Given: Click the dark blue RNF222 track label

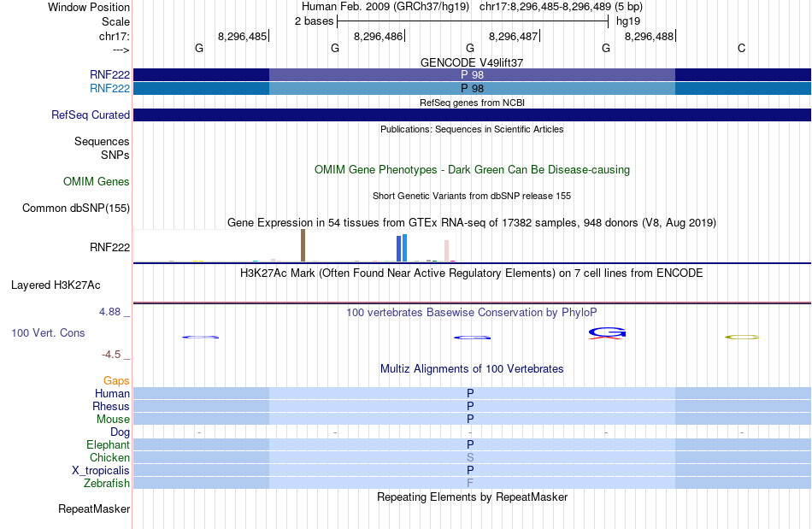Looking at the screenshot, I should point(109,74).
